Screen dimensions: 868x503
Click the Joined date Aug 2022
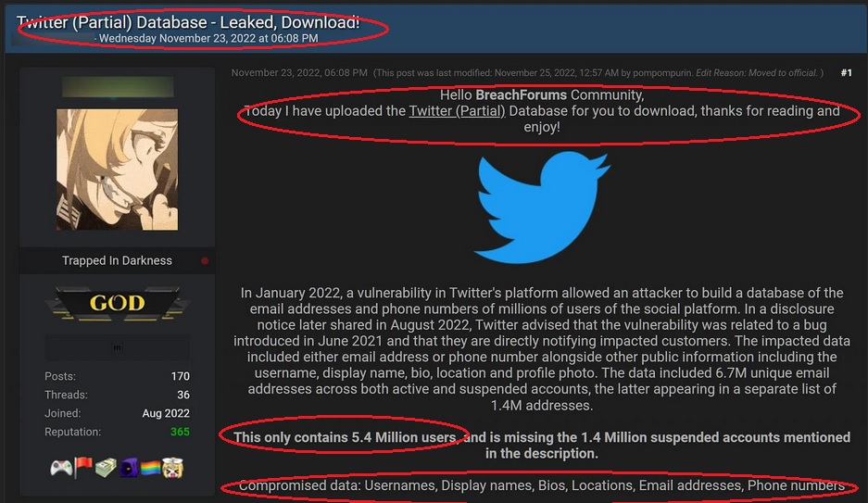(166, 413)
